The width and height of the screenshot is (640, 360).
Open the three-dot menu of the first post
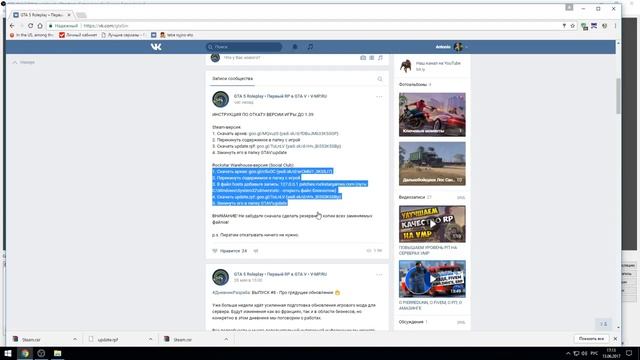click(379, 97)
